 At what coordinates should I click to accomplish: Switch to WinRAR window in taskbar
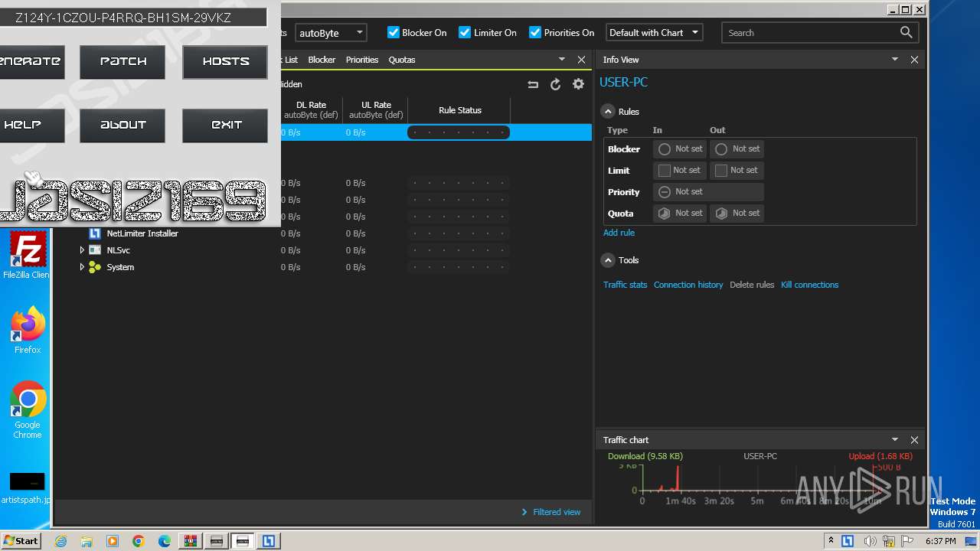pos(191,541)
